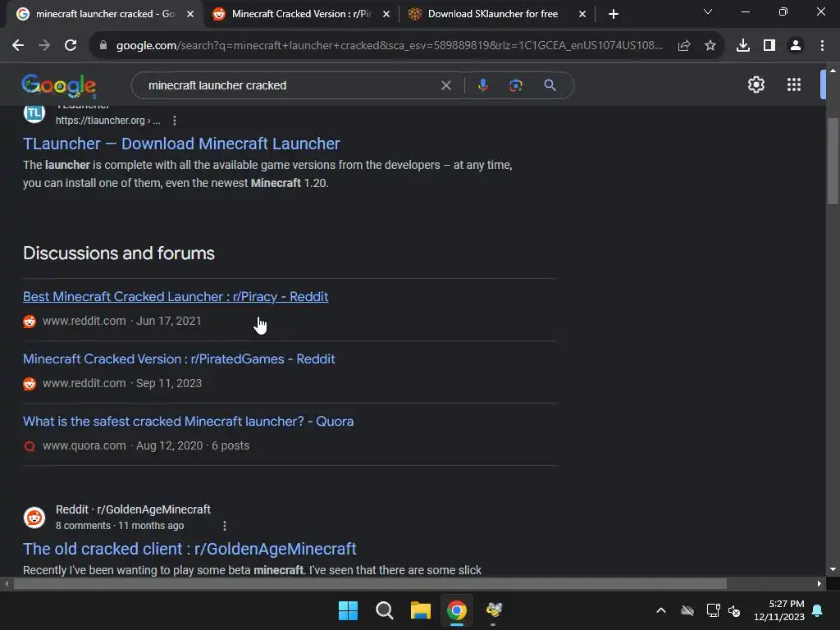840x630 pixels.
Task: Reload the current Google page
Action: (x=71, y=46)
